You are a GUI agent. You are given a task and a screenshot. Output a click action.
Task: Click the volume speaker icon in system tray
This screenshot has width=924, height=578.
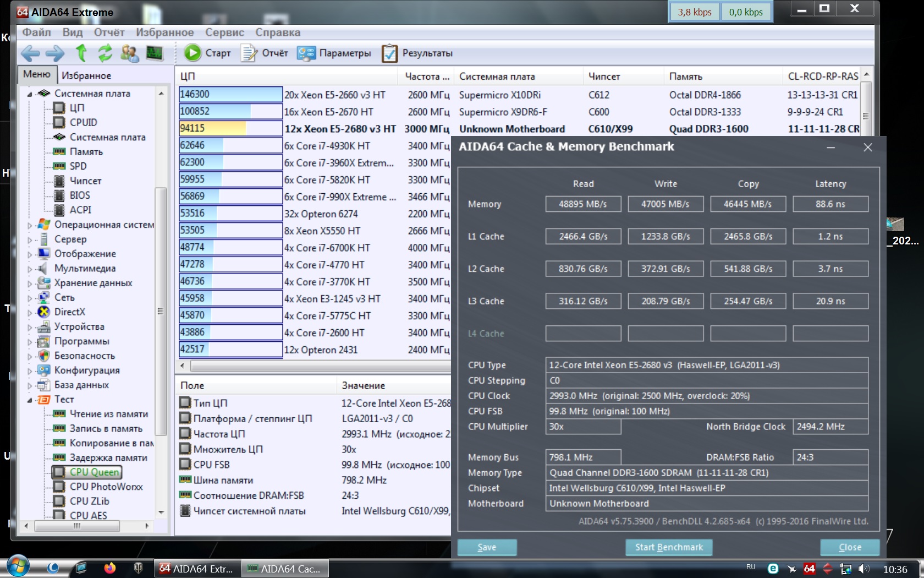pyautogui.click(x=864, y=569)
